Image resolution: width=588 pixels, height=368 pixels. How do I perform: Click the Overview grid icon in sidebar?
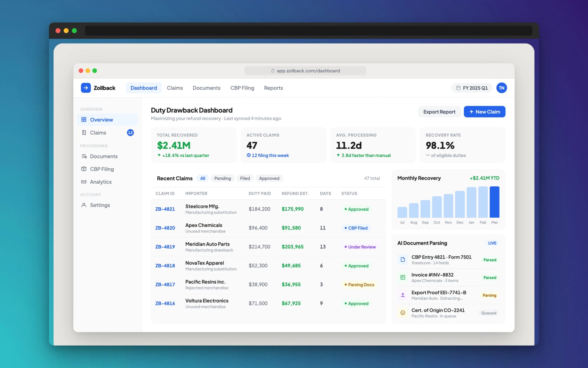[84, 120]
